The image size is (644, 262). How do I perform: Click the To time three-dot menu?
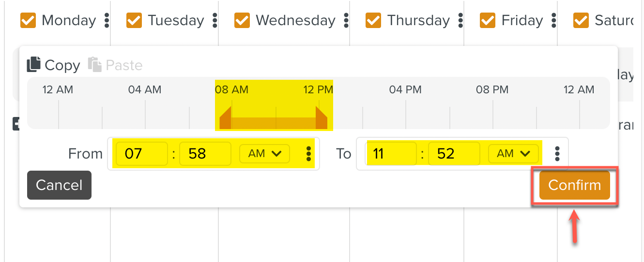coord(557,154)
